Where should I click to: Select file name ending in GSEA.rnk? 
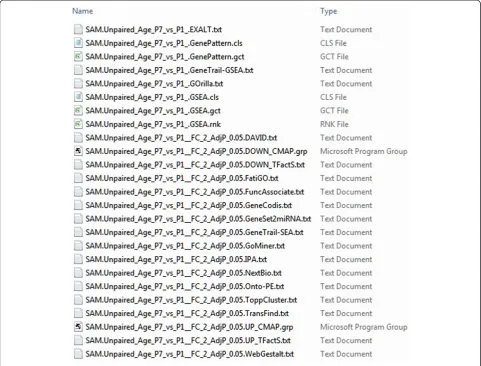pyautogui.click(x=153, y=124)
